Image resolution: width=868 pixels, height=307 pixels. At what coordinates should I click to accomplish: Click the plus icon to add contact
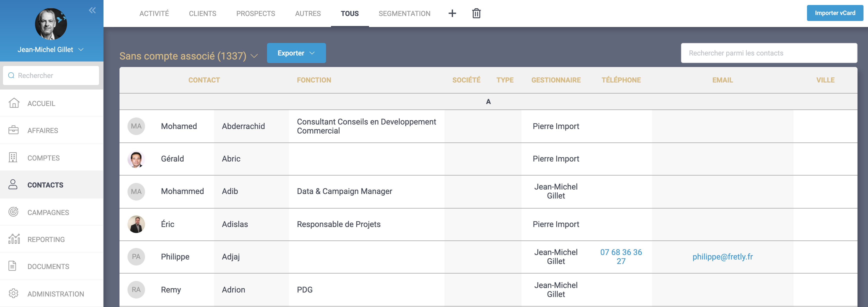[x=452, y=13]
